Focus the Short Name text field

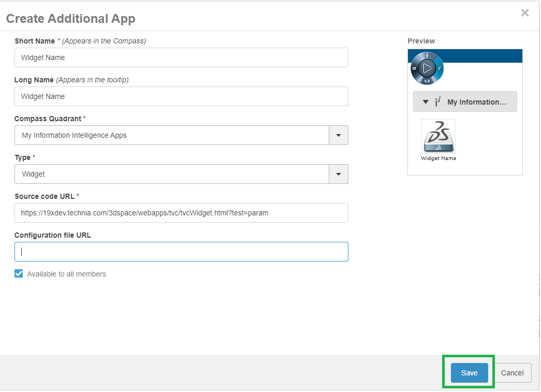coord(181,57)
